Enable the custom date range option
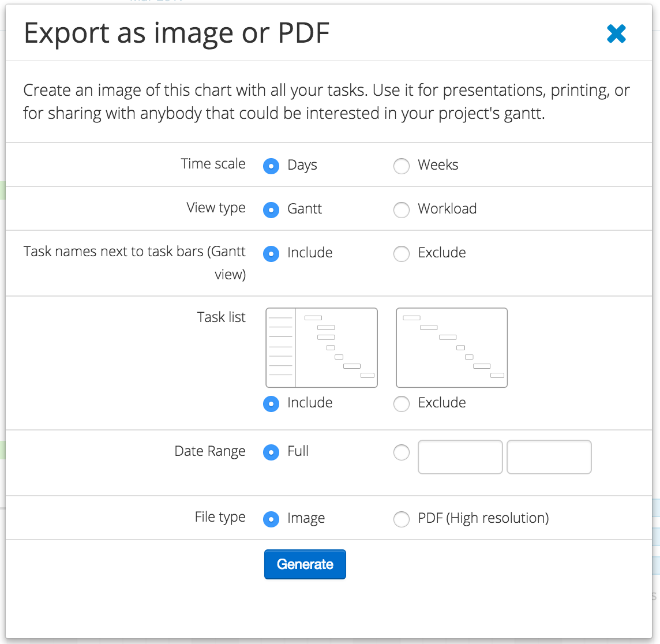The image size is (660, 644). click(401, 452)
